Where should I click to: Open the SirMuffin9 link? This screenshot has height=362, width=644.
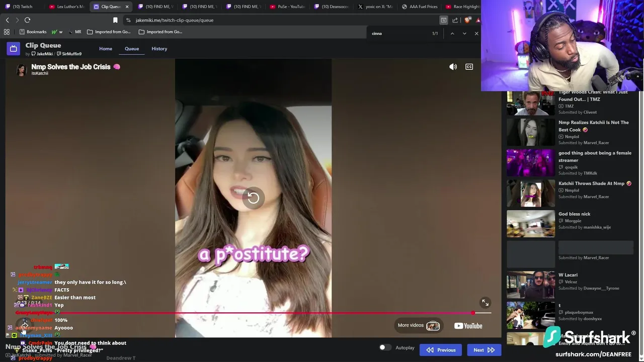point(69,54)
